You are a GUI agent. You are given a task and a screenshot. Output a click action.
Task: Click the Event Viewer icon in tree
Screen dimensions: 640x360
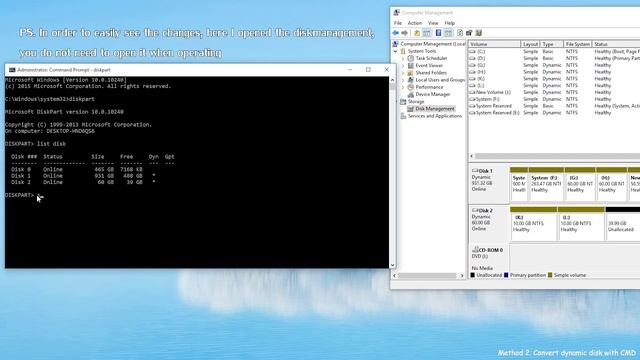pyautogui.click(x=411, y=65)
